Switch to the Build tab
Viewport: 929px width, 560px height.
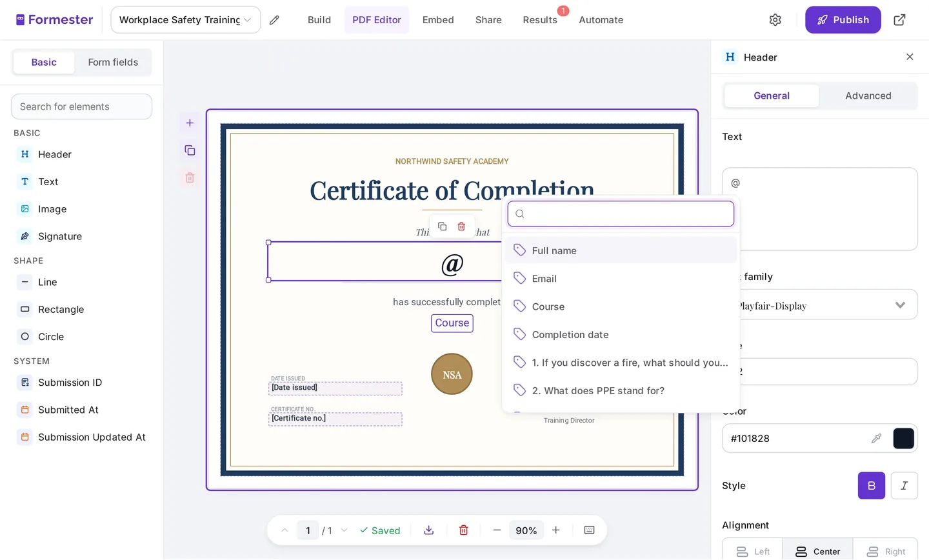click(319, 20)
